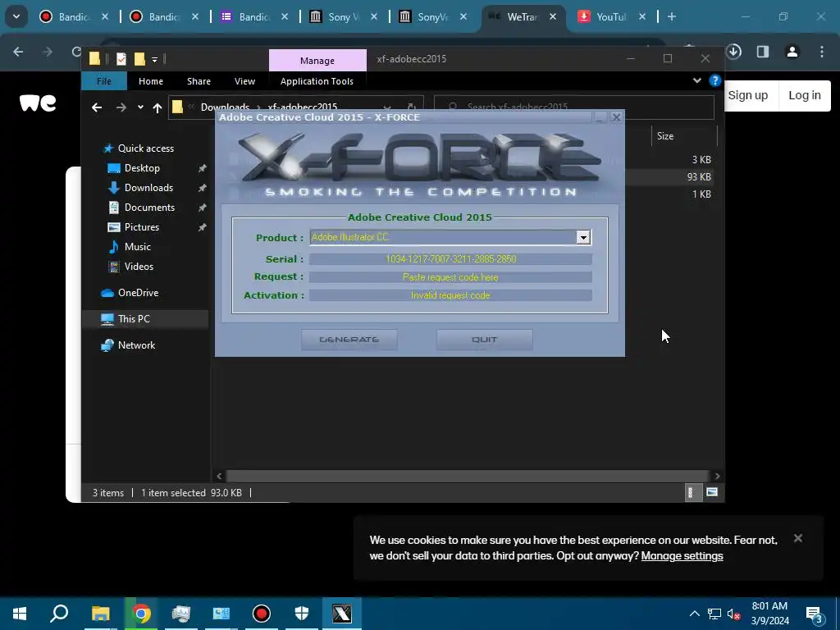
Task: Click the Request code field
Action: click(x=450, y=277)
